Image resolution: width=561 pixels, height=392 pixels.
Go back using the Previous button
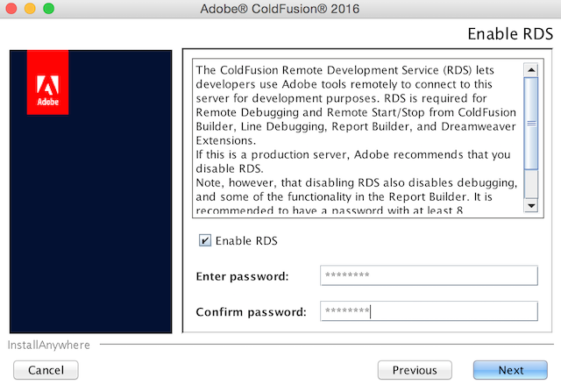tap(415, 370)
